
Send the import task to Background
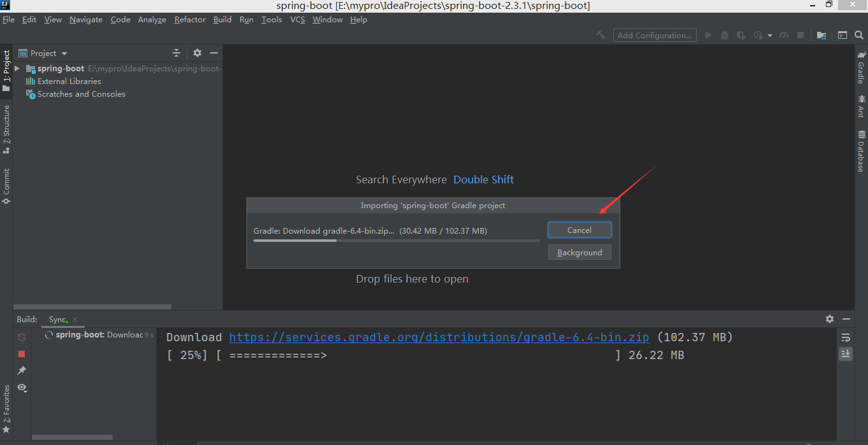(x=579, y=252)
